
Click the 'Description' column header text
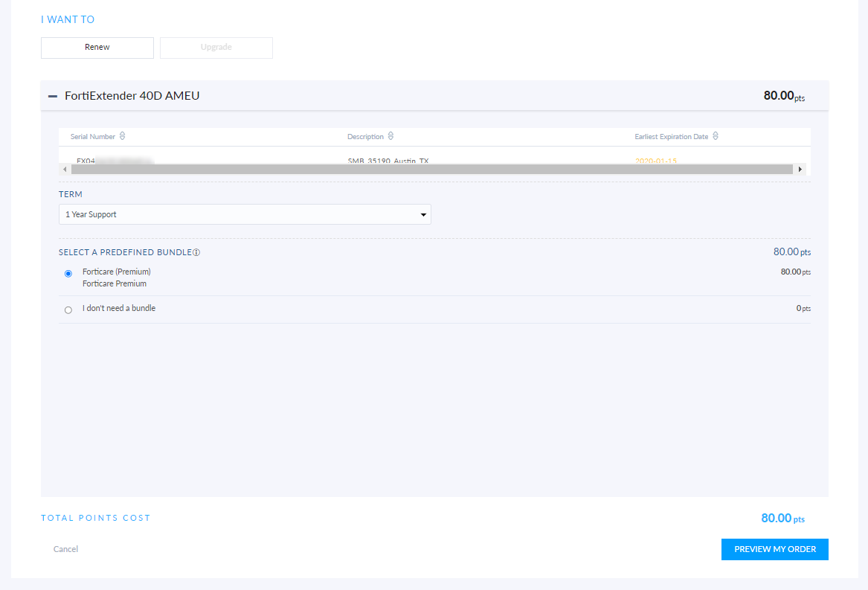tap(365, 136)
